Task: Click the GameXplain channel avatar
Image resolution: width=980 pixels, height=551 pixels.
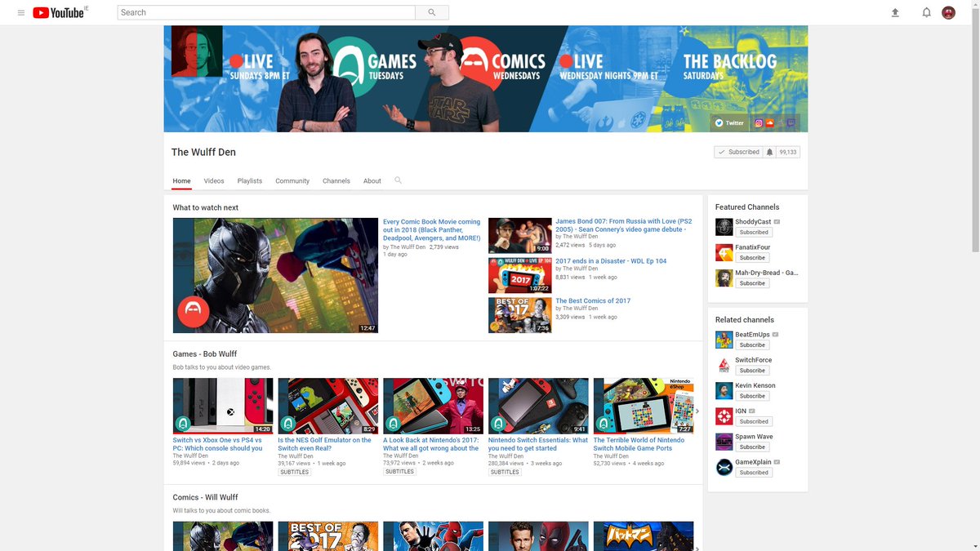Action: [724, 467]
